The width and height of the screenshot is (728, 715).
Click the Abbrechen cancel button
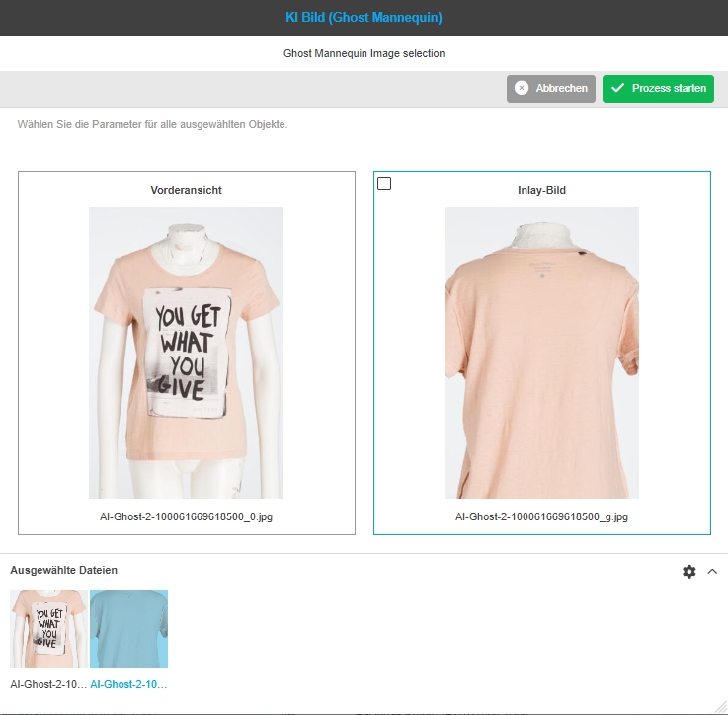(x=550, y=88)
